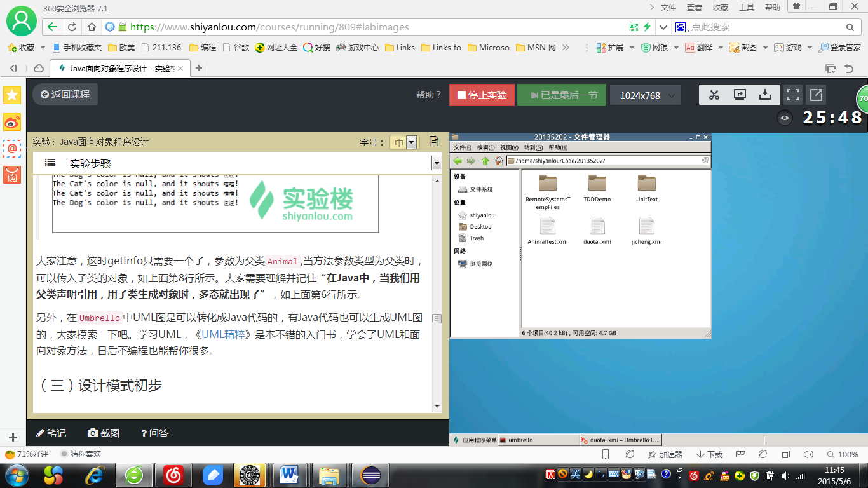The height and width of the screenshot is (488, 868).
Task: Click the search magnifier icon
Action: click(x=850, y=27)
